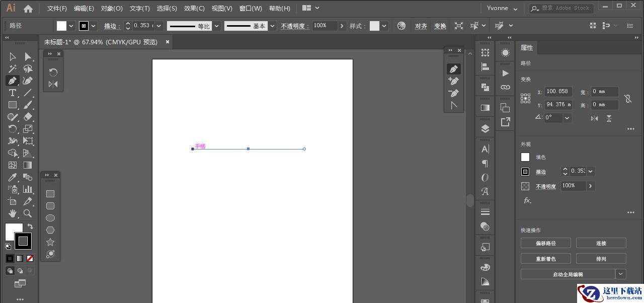
Task: Flip selection vertically in Properties panel
Action: coord(609,118)
